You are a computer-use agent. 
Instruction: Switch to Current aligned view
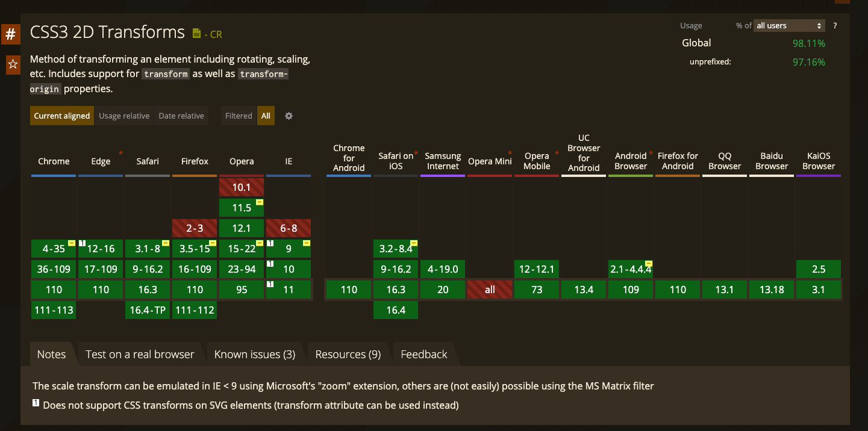[x=62, y=116]
